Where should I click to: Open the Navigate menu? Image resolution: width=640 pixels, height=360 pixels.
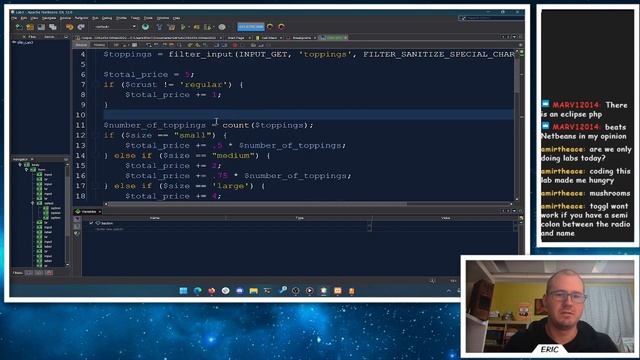pyautogui.click(x=49, y=18)
